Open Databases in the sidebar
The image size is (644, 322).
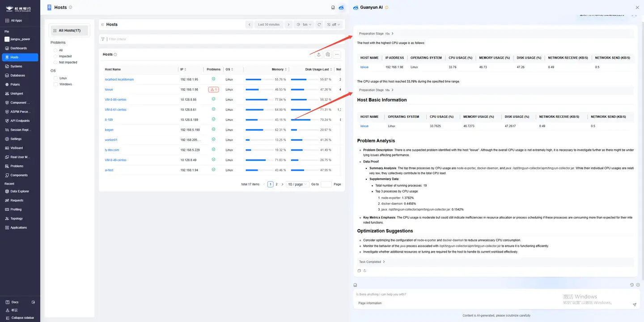pos(20,75)
